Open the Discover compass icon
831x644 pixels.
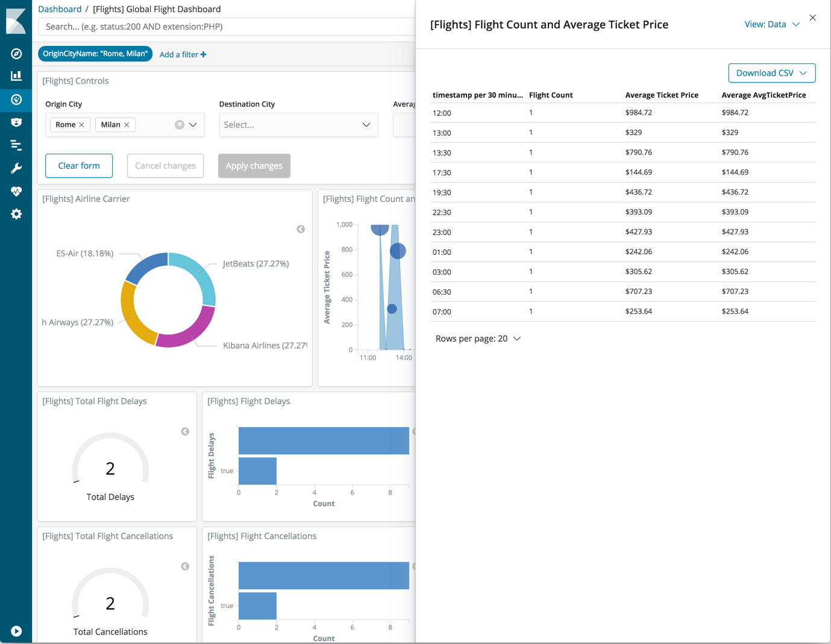pos(16,54)
